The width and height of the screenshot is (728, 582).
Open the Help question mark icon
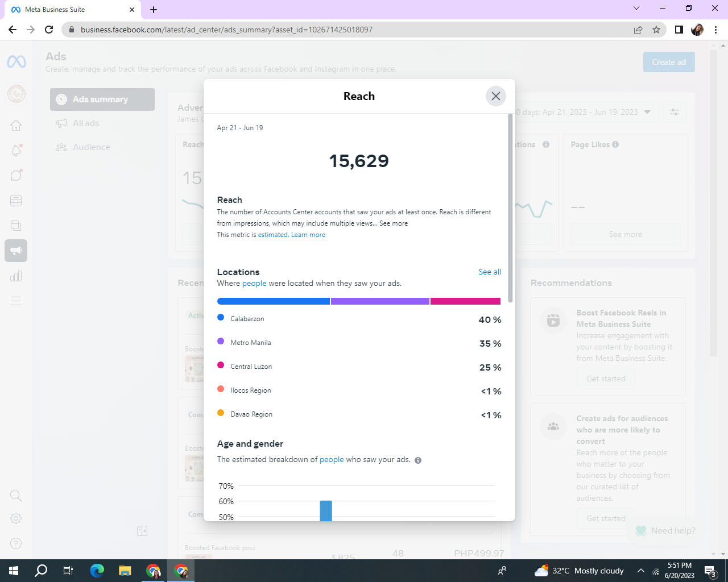(16, 543)
